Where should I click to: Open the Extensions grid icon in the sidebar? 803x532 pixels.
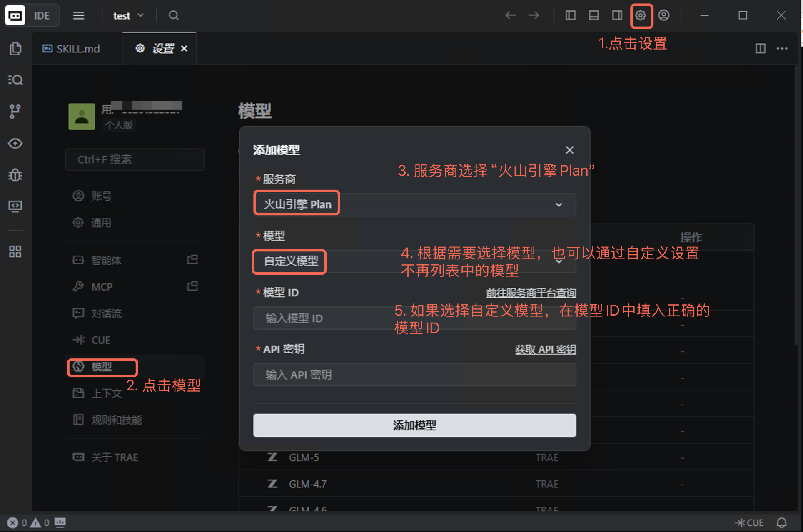pyautogui.click(x=15, y=251)
